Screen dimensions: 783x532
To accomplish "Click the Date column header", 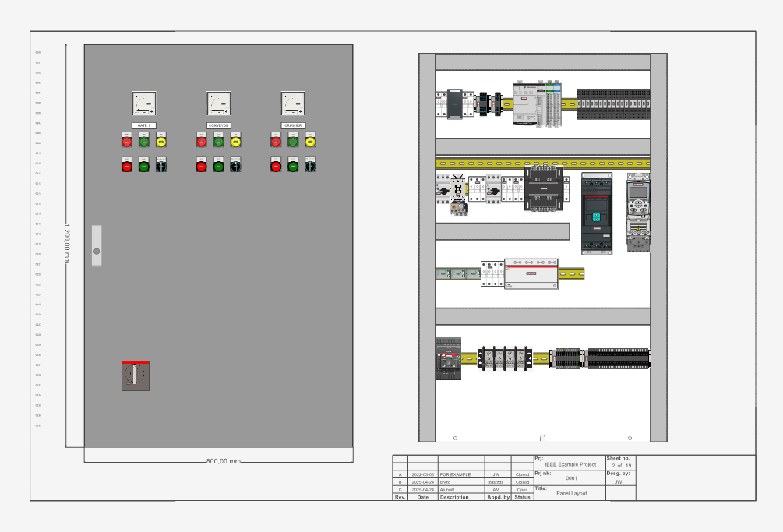I will [422, 497].
